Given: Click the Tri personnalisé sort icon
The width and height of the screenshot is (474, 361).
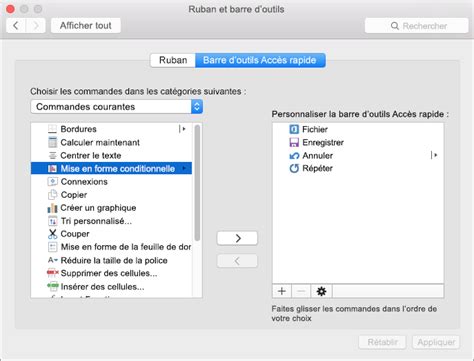Looking at the screenshot, I should (52, 221).
